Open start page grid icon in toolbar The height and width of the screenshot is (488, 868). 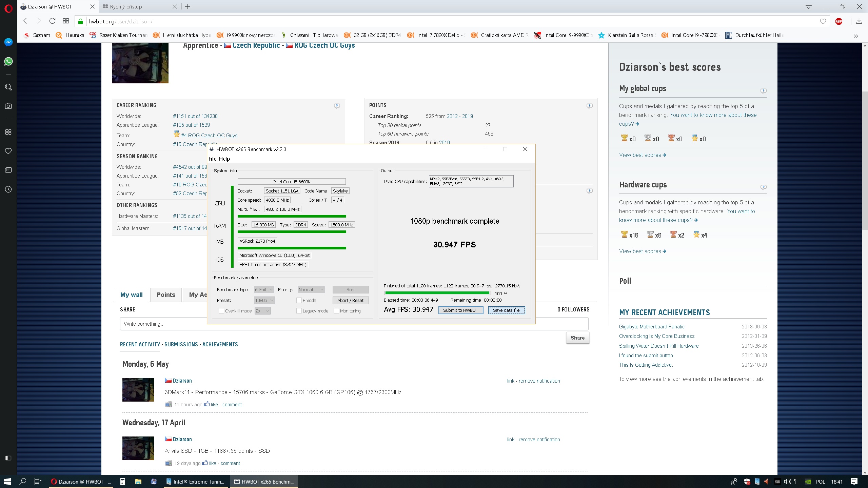66,21
